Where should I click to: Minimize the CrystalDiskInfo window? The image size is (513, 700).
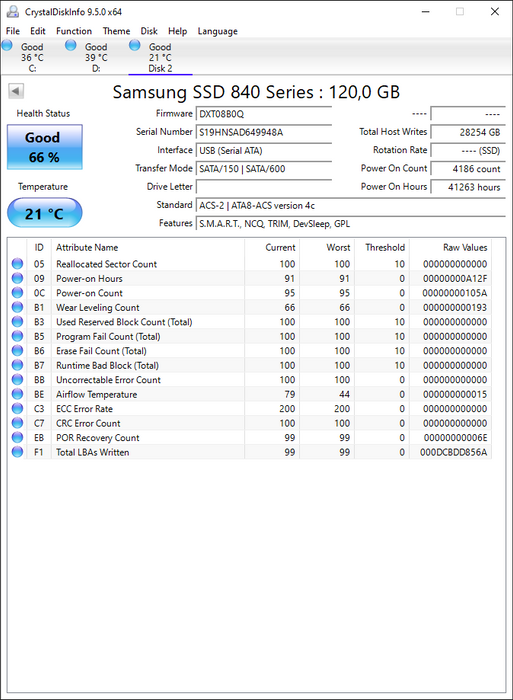click(x=425, y=12)
